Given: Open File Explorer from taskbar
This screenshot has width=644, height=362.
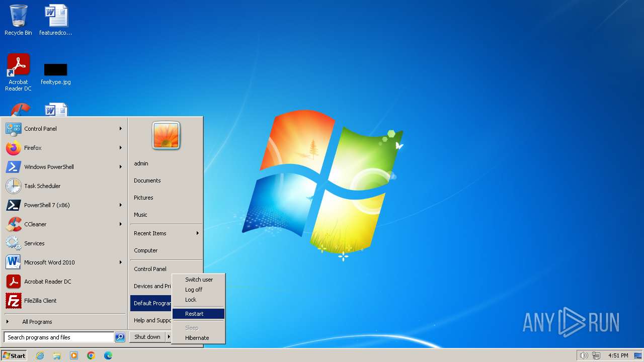Looking at the screenshot, I should [57, 355].
